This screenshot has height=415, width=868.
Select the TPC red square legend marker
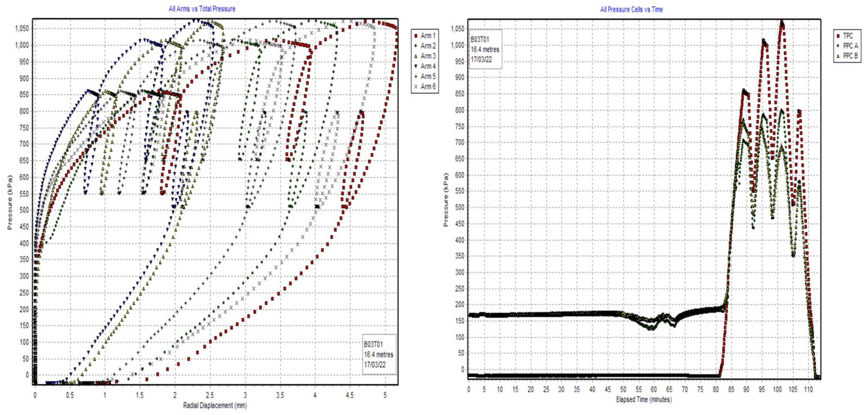838,36
